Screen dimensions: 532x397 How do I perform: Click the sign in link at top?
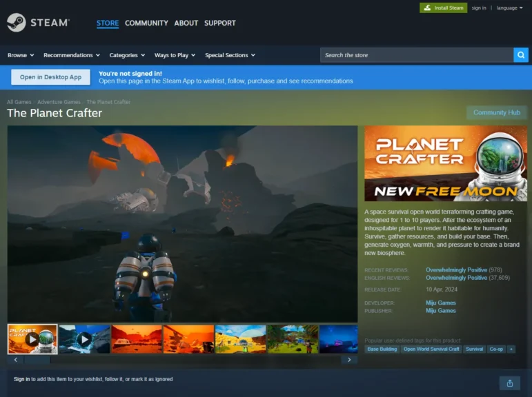pos(479,8)
